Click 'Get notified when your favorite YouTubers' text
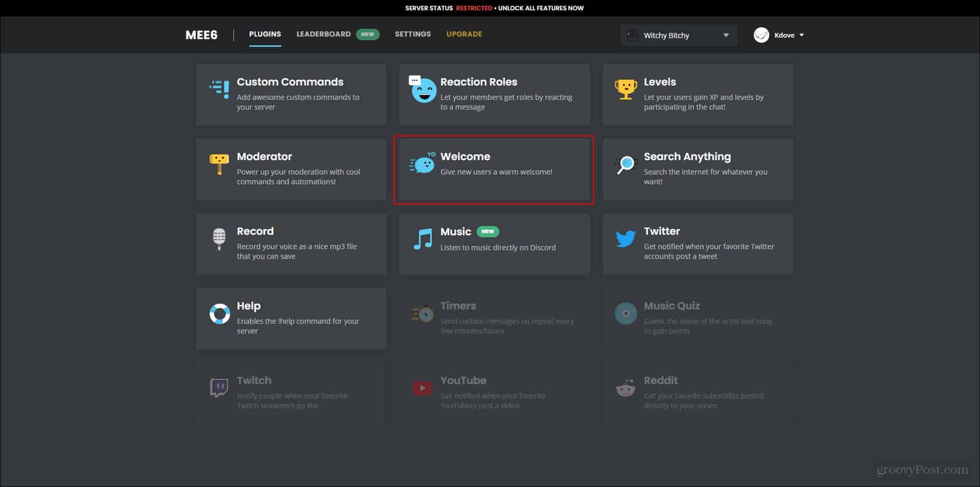 click(x=493, y=401)
